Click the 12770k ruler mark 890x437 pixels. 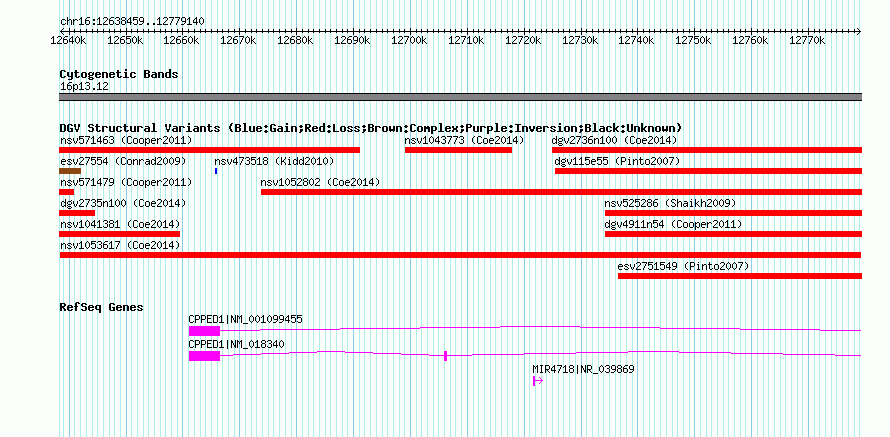[807, 40]
